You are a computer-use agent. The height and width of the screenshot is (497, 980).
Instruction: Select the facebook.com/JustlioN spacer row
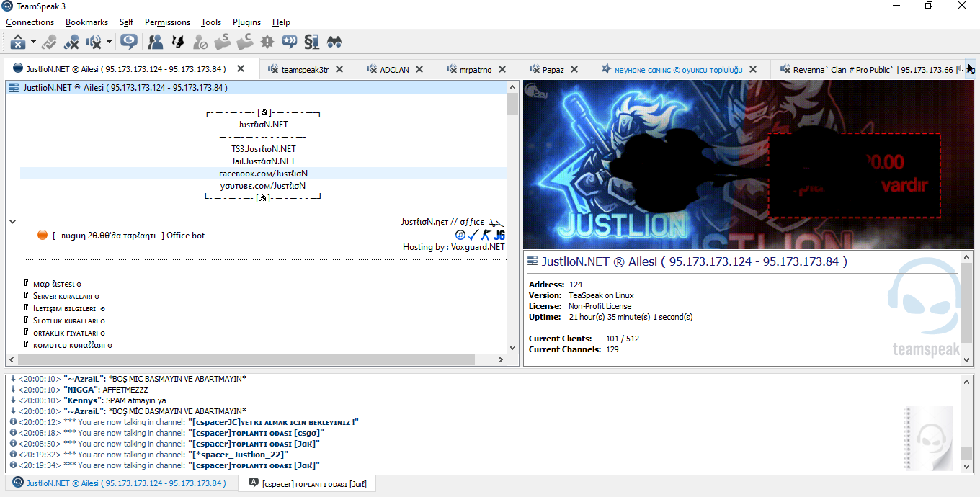click(264, 174)
